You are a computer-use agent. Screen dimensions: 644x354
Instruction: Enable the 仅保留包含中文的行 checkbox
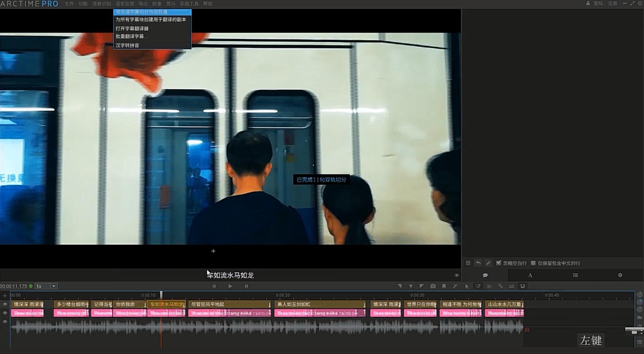[x=533, y=263]
